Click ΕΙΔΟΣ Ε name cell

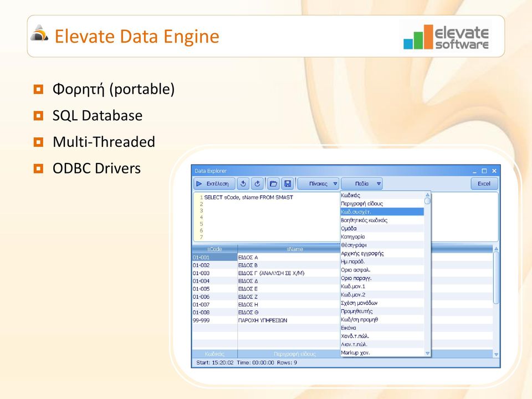[x=289, y=289]
